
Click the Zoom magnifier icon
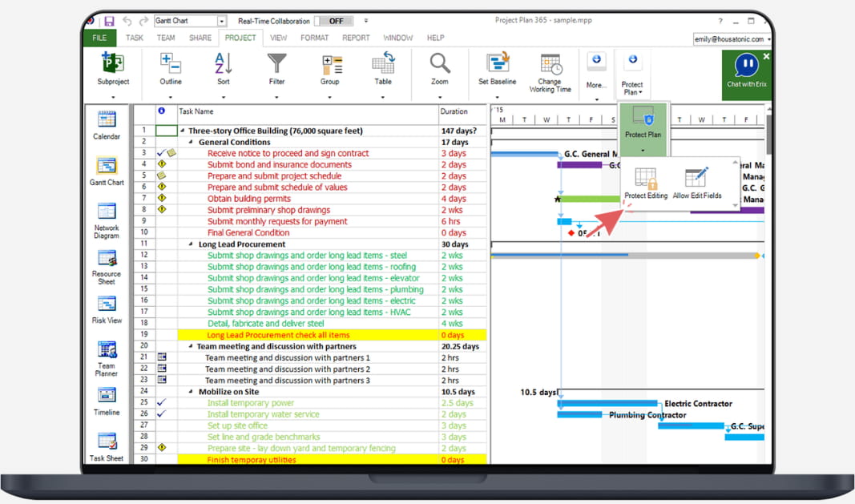pos(439,63)
